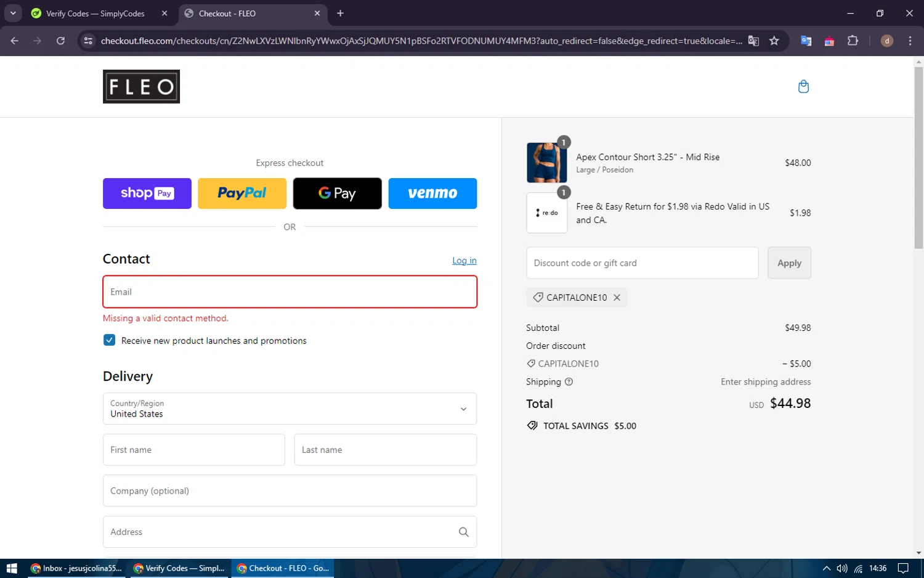924x578 pixels.
Task: Click the Apex Contour Short product thumbnail
Action: coord(547,163)
